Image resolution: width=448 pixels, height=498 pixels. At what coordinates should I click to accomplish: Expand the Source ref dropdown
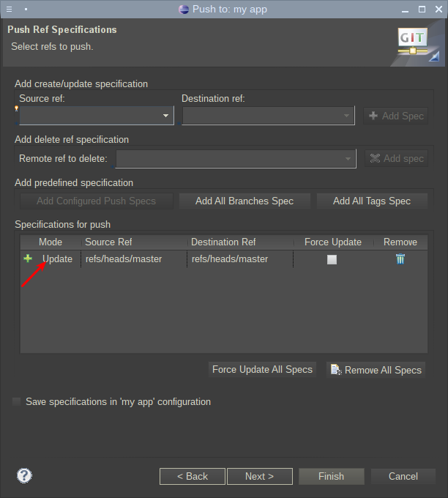[166, 116]
